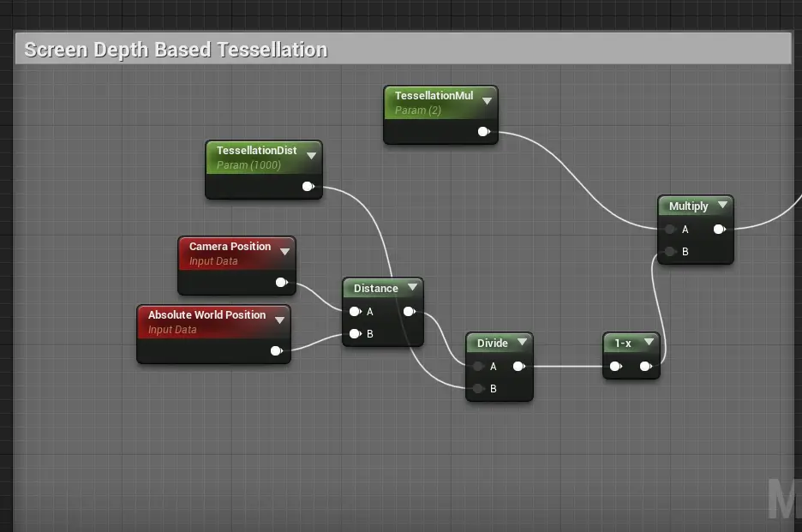Image resolution: width=802 pixels, height=532 pixels.
Task: Click the TessellationMul output pin
Action: click(x=483, y=131)
